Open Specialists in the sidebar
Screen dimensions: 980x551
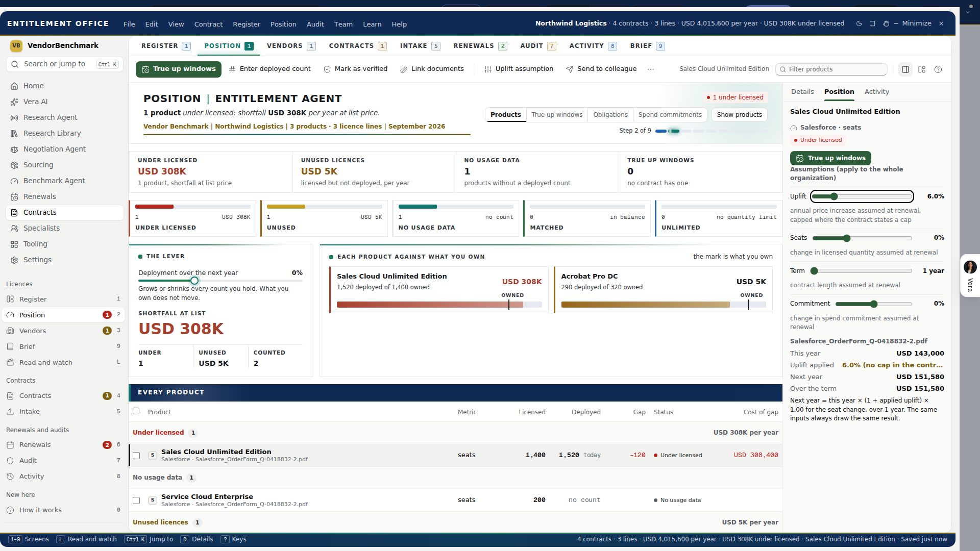pos(65,228)
